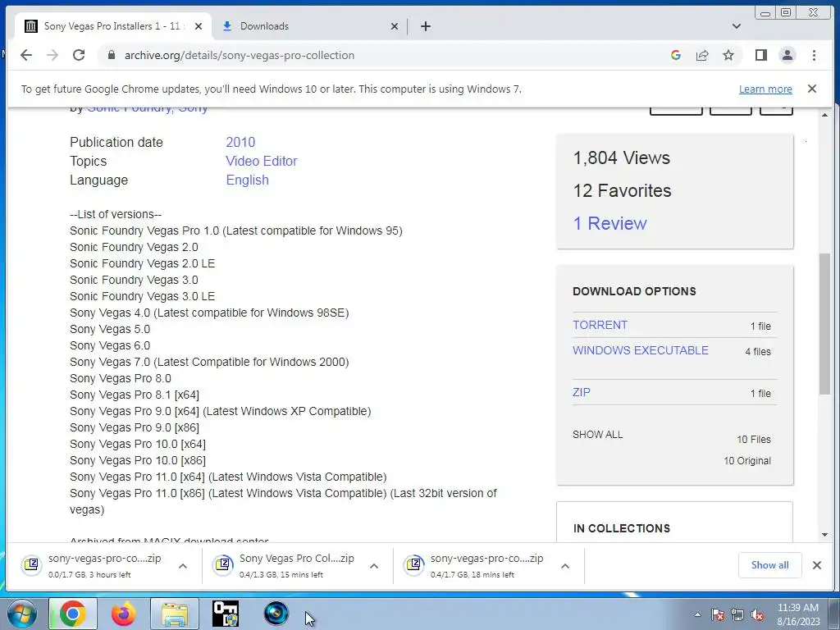This screenshot has width=840, height=630.
Task: Open the Chrome profile avatar
Action: click(787, 55)
